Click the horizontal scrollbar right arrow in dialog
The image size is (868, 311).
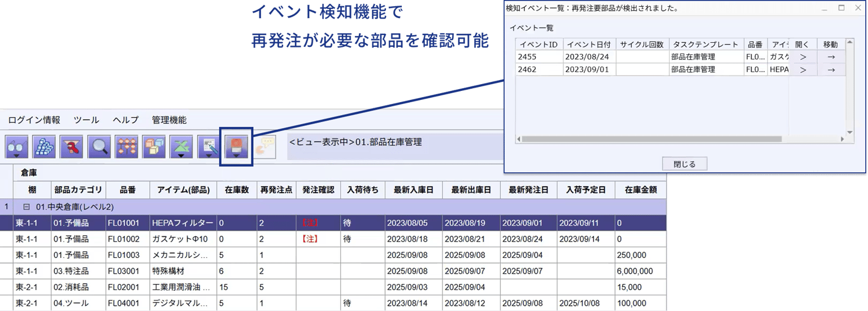click(x=841, y=139)
